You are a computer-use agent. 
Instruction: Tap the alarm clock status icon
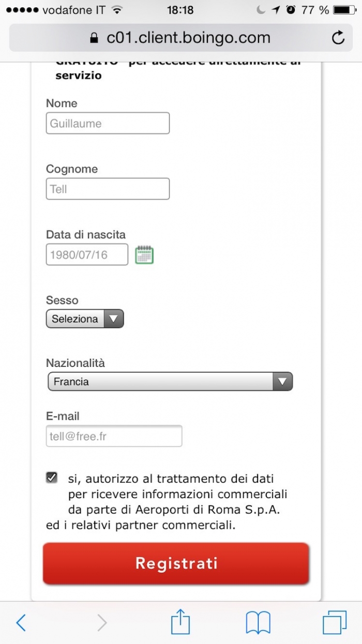click(291, 10)
